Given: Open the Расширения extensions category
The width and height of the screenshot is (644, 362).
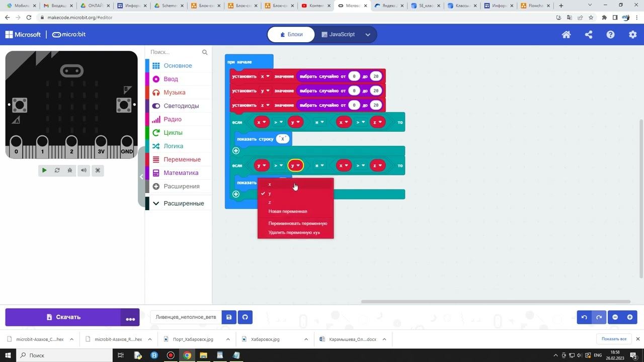Looking at the screenshot, I should [x=179, y=187].
